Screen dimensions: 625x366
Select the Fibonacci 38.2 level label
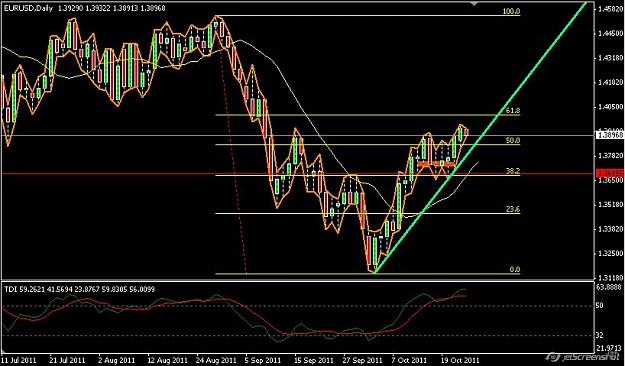tap(513, 171)
